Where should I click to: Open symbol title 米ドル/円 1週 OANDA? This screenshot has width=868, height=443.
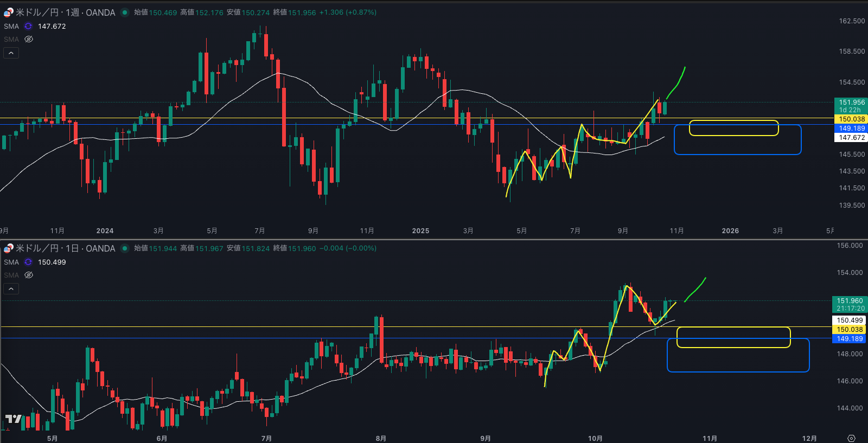coord(65,12)
